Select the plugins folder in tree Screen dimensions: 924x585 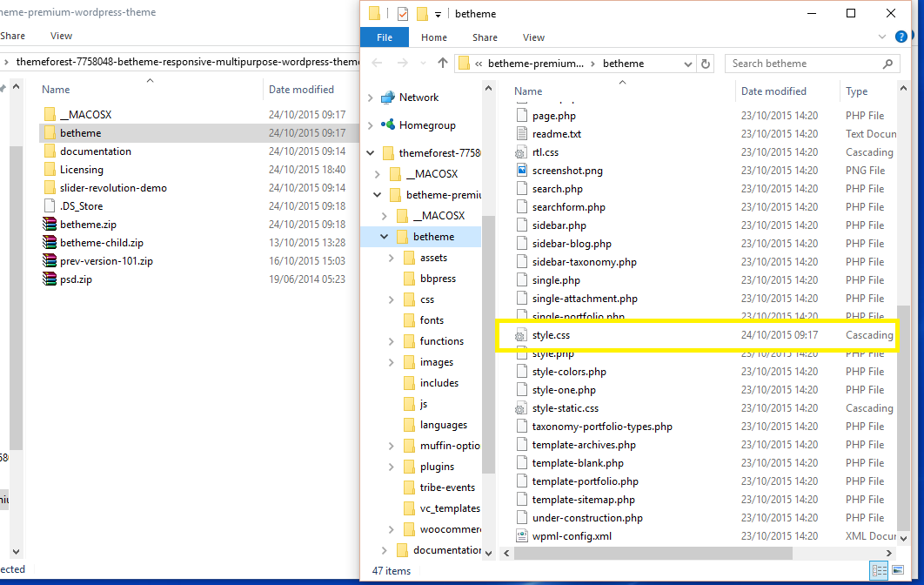tap(436, 467)
